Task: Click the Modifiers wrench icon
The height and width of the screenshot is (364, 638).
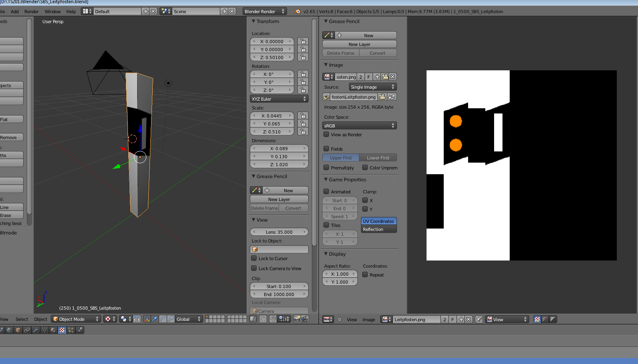Action: (x=36, y=330)
